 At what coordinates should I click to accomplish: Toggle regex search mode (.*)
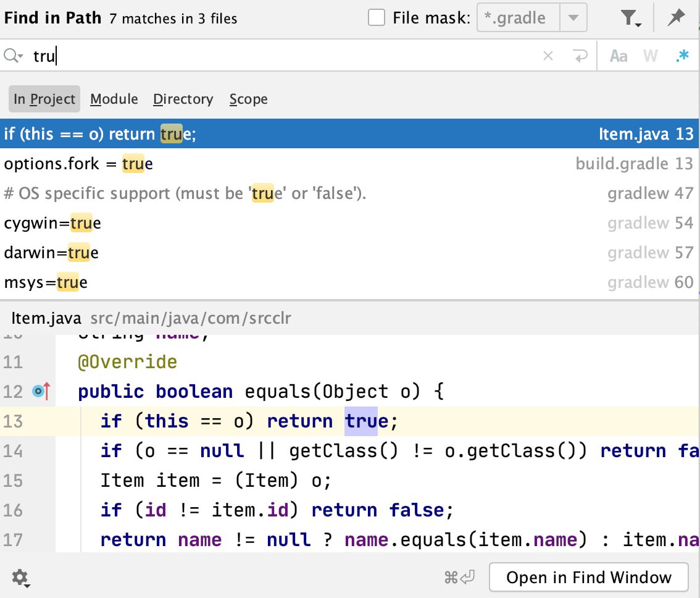coord(683,56)
